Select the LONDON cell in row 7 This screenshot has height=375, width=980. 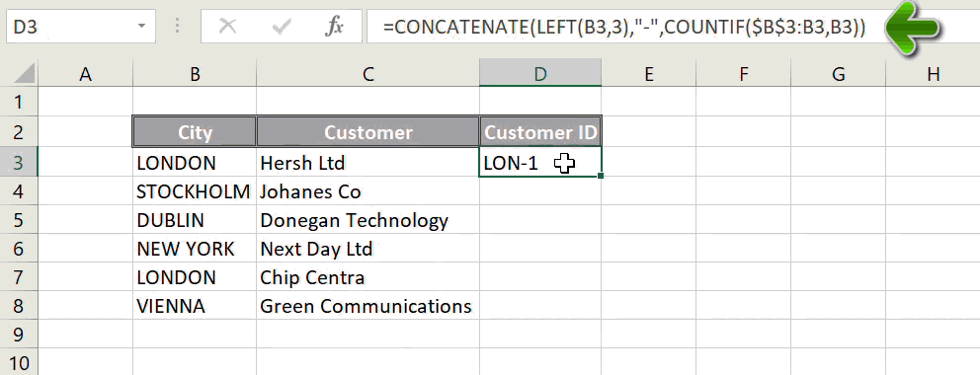tap(195, 277)
